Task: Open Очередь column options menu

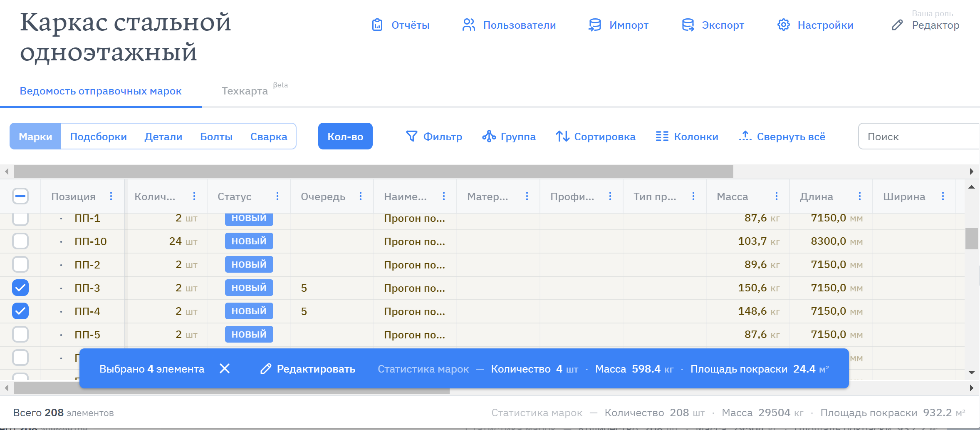Action: point(361,196)
